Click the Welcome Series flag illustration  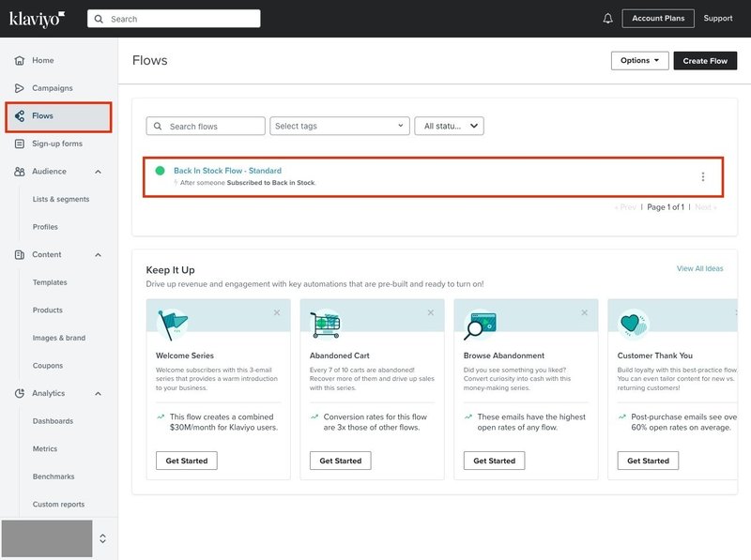[x=173, y=325]
